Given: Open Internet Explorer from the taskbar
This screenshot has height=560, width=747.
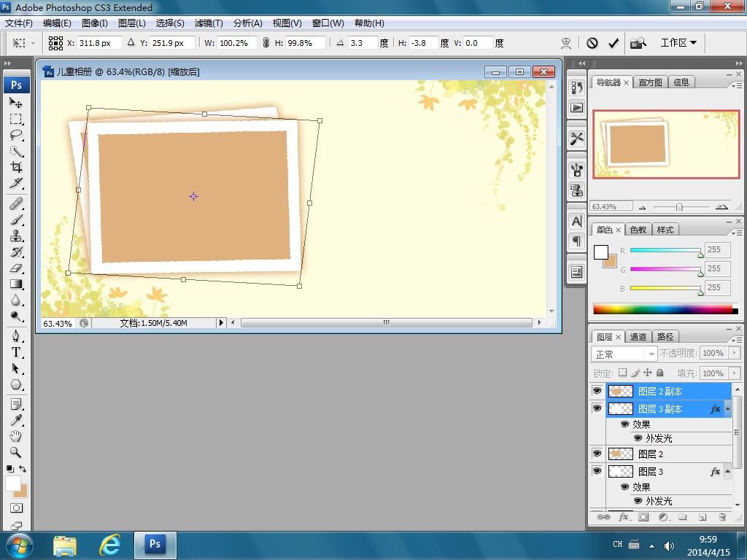Looking at the screenshot, I should pos(110,545).
